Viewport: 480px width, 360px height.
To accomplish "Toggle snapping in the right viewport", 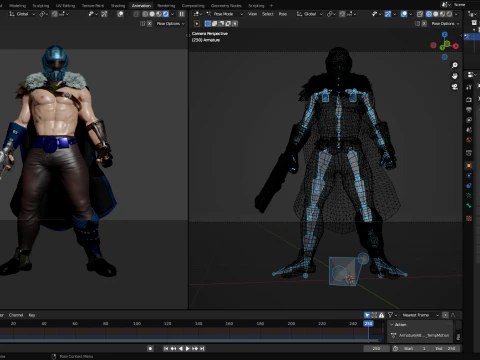I will click(x=342, y=14).
